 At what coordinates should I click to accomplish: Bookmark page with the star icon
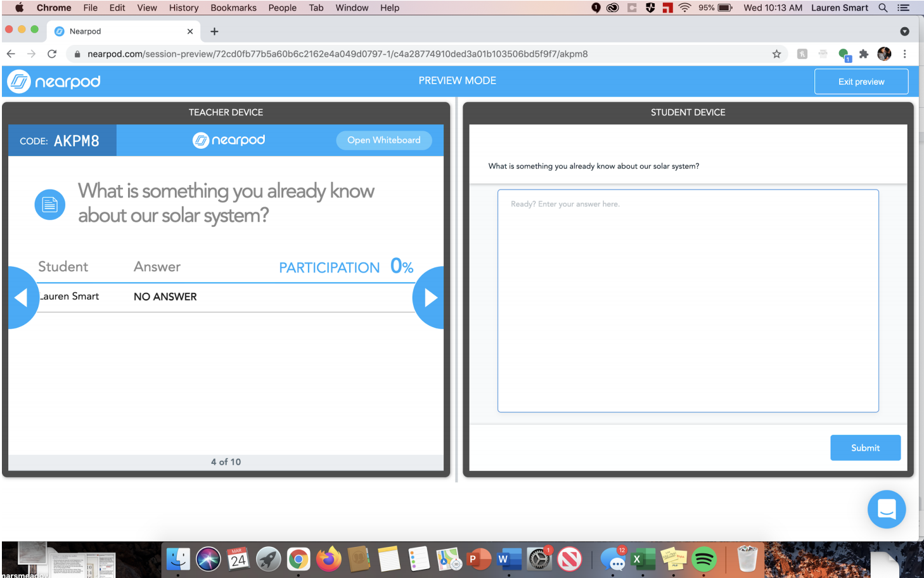click(x=776, y=54)
